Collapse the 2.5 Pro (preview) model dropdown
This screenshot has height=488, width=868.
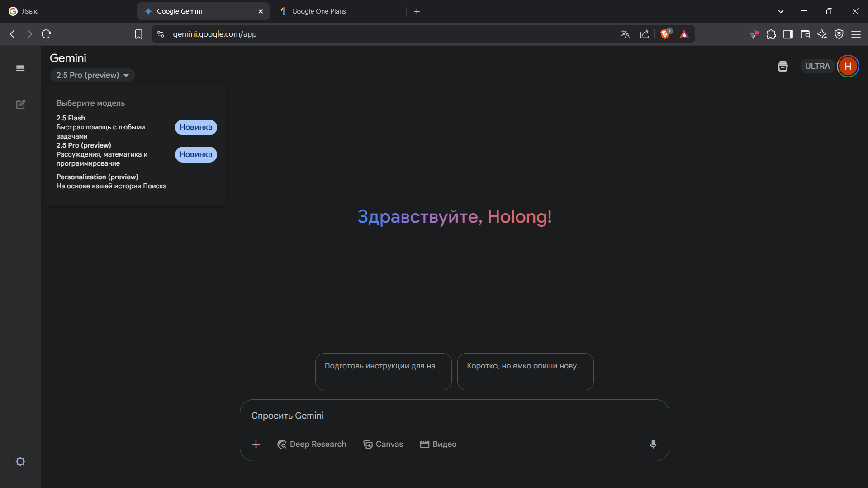pyautogui.click(x=92, y=75)
